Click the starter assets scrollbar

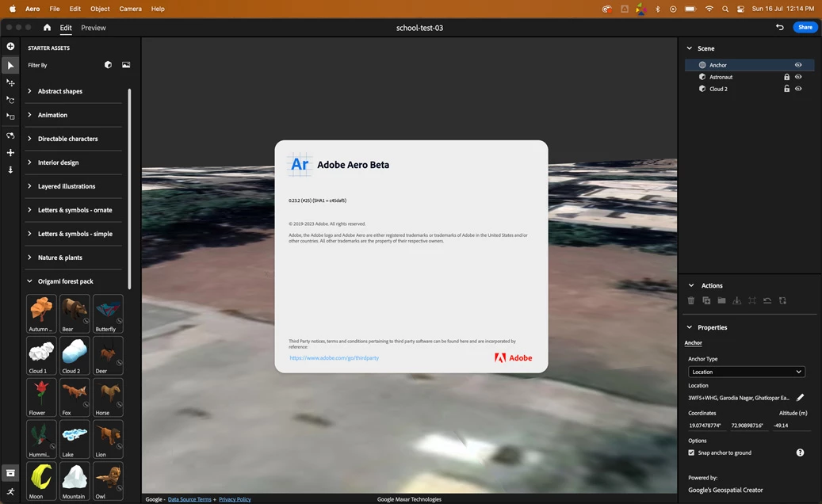pyautogui.click(x=129, y=189)
